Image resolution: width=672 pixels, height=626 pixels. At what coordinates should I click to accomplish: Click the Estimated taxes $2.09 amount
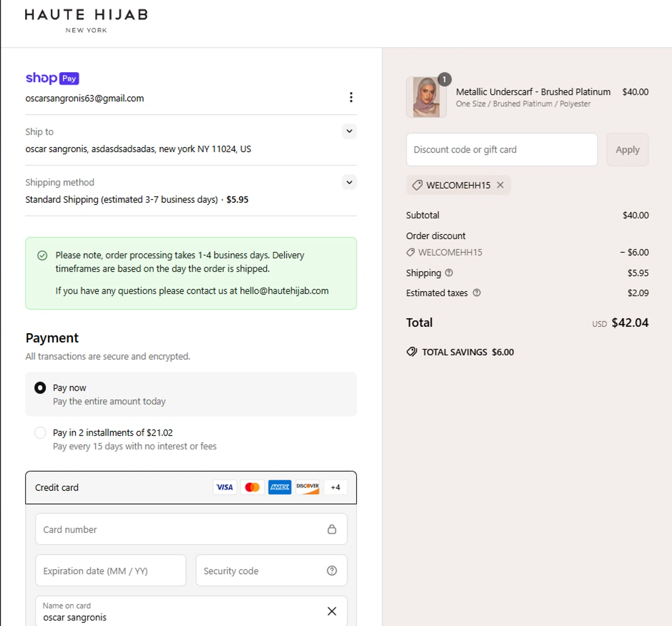pyautogui.click(x=638, y=293)
